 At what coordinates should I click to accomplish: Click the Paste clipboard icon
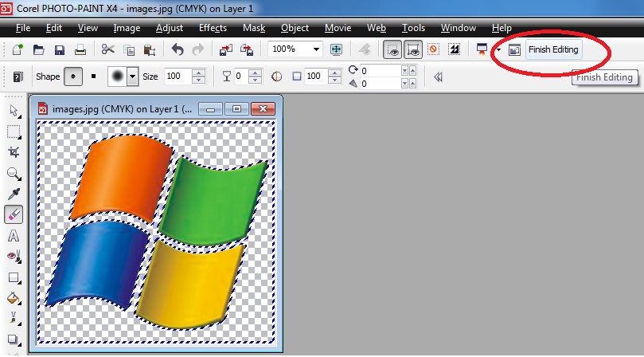pyautogui.click(x=150, y=50)
